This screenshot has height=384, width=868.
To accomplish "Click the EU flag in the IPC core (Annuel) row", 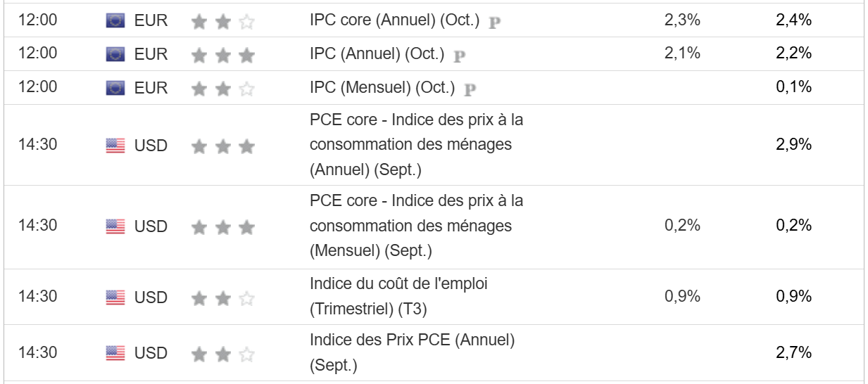I will (x=115, y=20).
